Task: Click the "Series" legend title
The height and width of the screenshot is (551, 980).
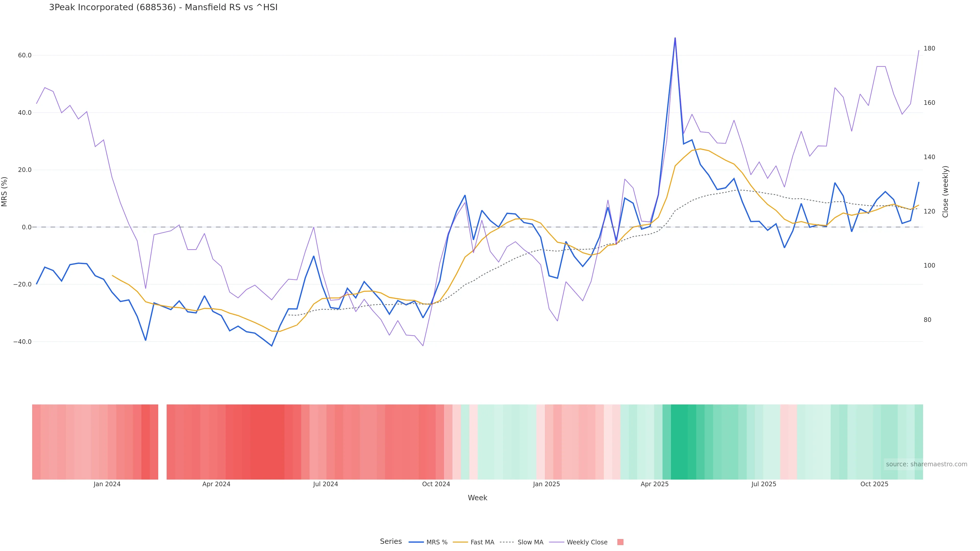Action: pos(391,542)
